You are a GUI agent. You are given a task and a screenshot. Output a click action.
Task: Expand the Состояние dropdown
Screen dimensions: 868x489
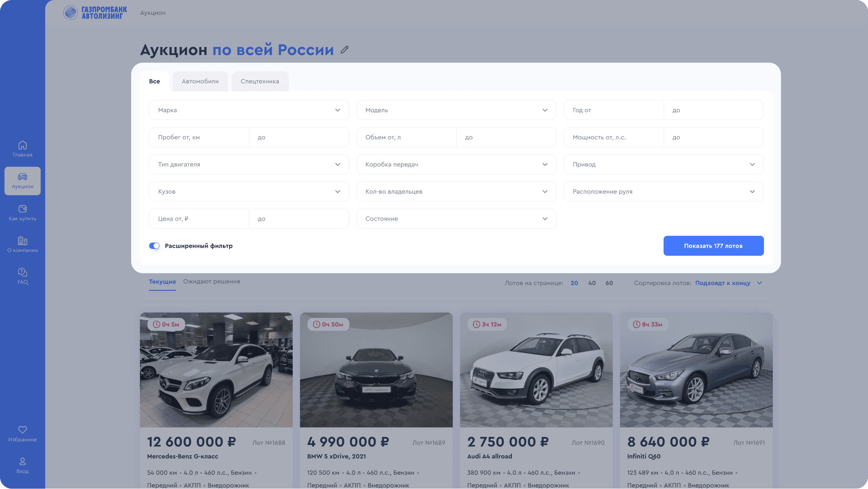(456, 218)
